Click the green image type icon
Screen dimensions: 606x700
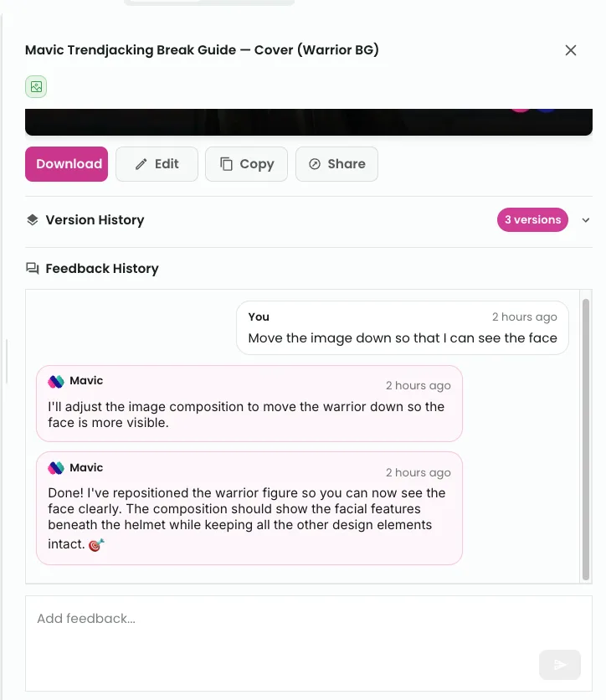tap(36, 86)
